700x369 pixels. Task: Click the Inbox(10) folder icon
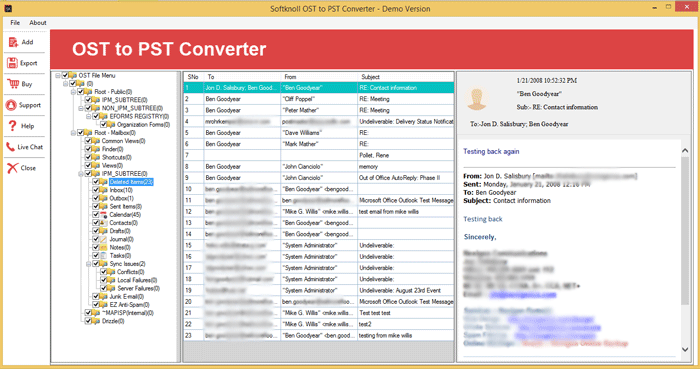click(x=104, y=190)
